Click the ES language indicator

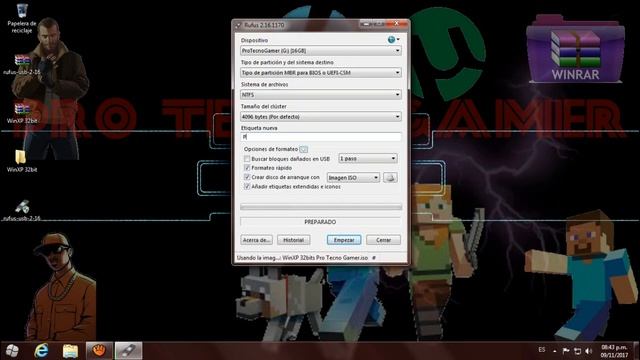point(542,350)
